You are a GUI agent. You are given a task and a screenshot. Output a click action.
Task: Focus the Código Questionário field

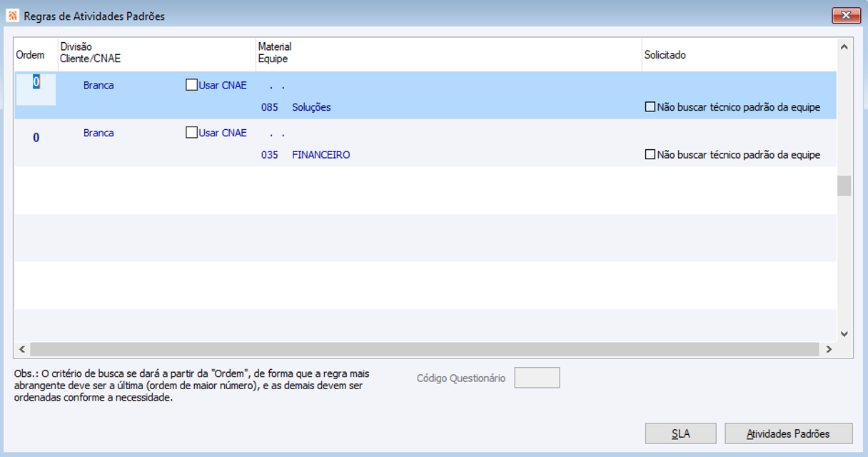point(537,378)
